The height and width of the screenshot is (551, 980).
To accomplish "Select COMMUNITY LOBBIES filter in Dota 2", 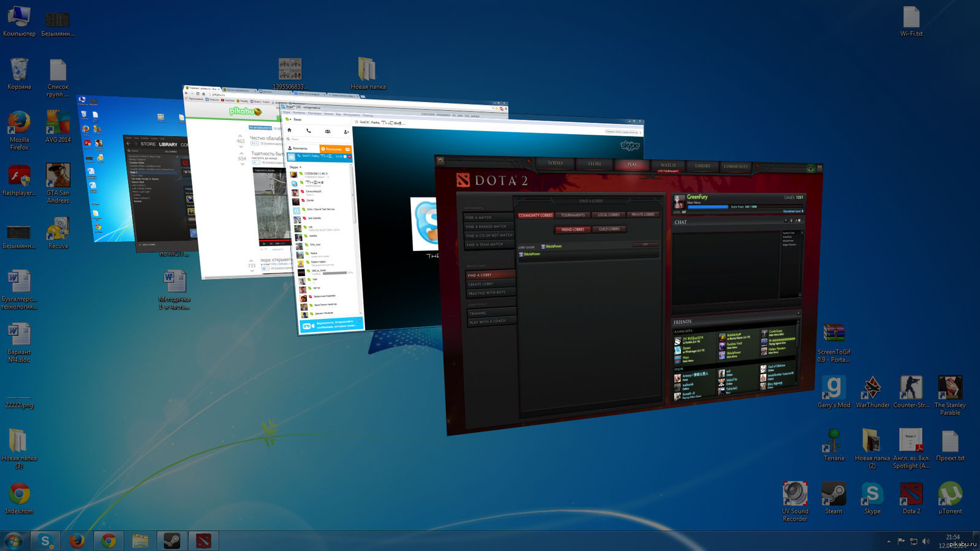I will (535, 216).
